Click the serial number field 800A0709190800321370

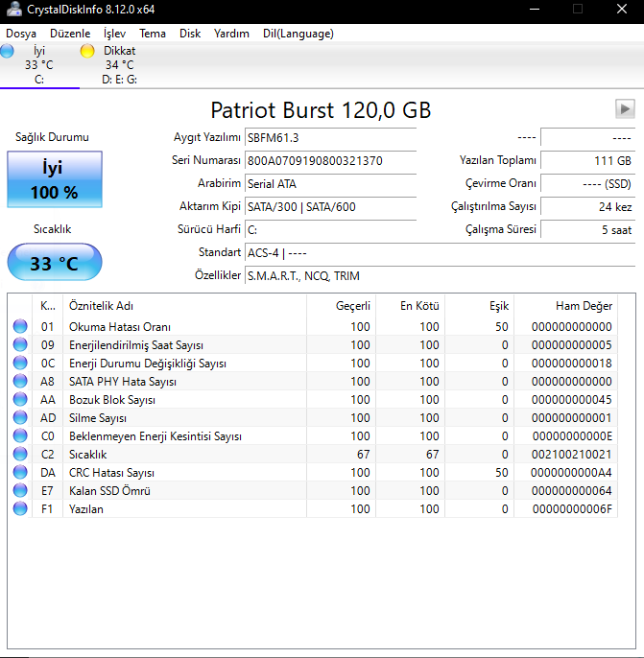pos(330,161)
